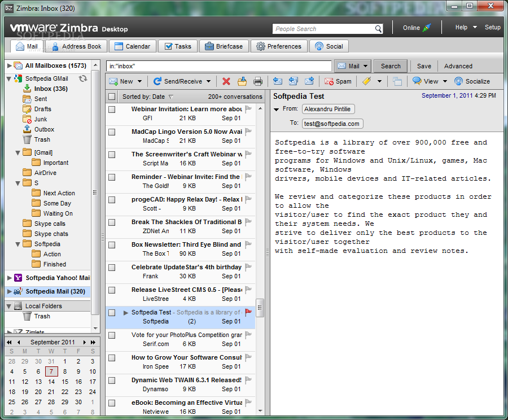
Task: Click the Forward icon
Action: (309, 81)
